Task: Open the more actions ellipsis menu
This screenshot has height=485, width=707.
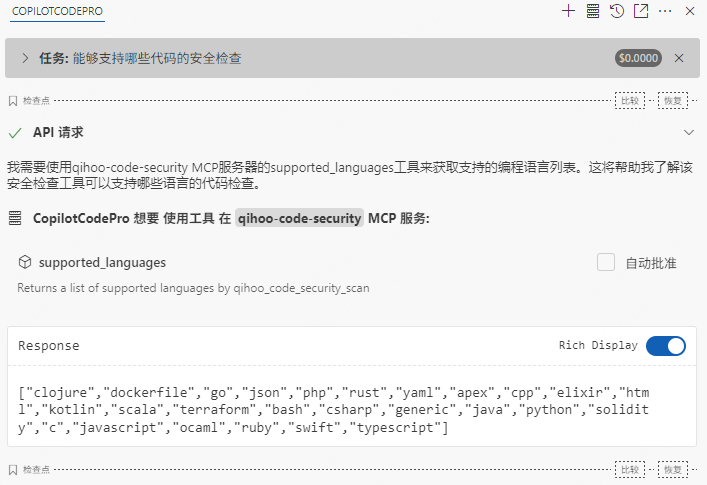Action: tap(665, 11)
